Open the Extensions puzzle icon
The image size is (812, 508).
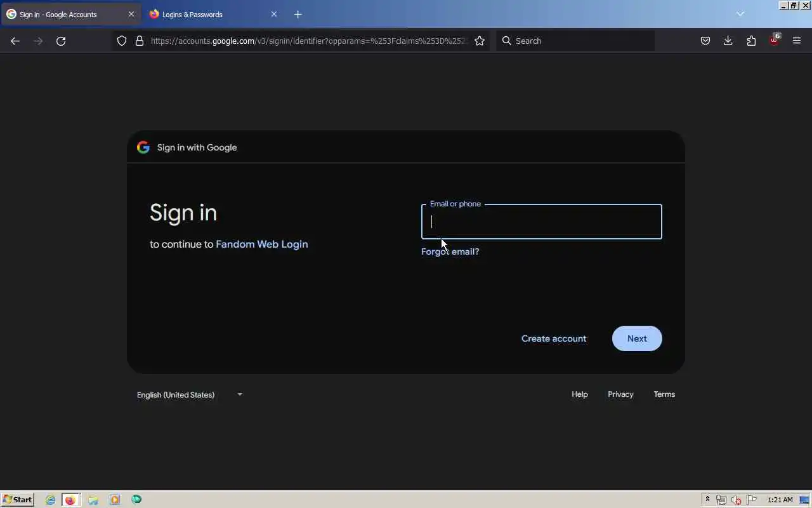click(751, 41)
